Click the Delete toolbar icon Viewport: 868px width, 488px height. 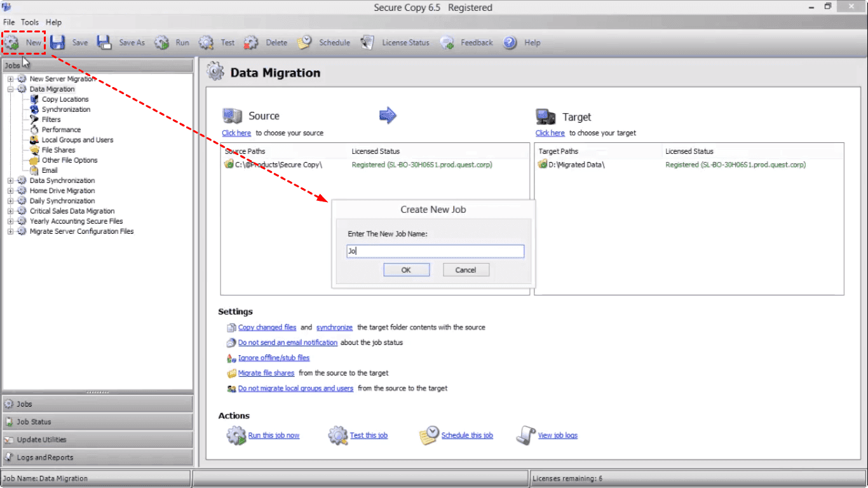(251, 43)
